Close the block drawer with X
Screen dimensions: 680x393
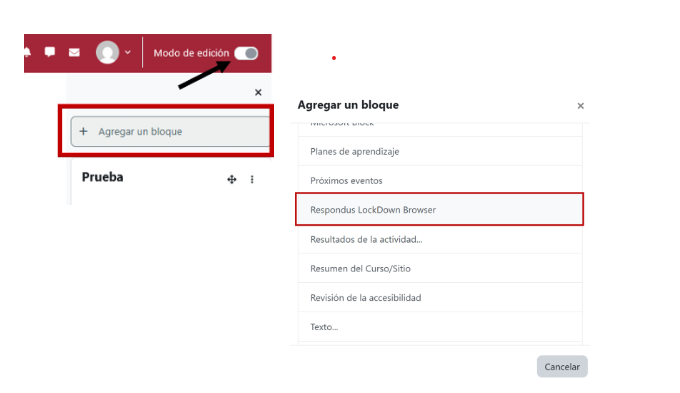coord(258,92)
